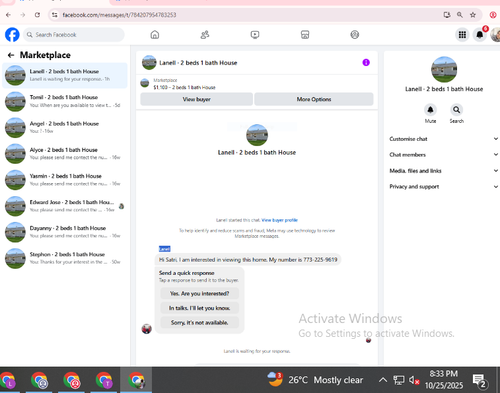Go back with the browser back arrow
This screenshot has width=500, height=393.
(8, 15)
